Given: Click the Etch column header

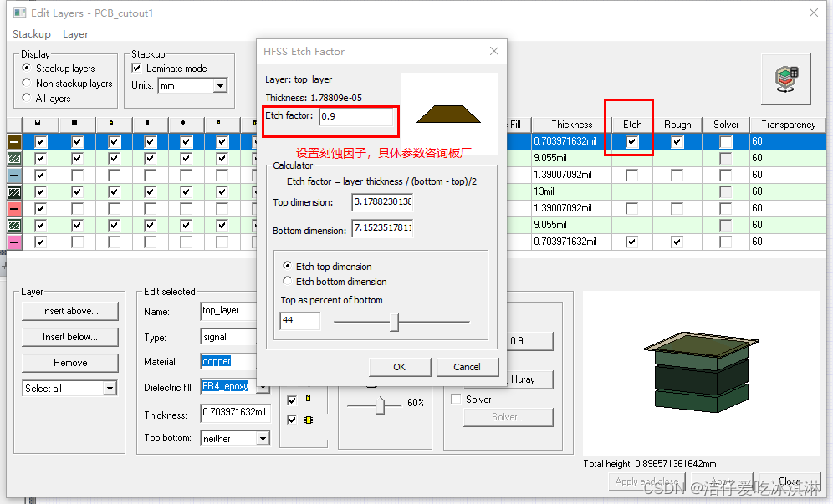Looking at the screenshot, I should coord(632,125).
